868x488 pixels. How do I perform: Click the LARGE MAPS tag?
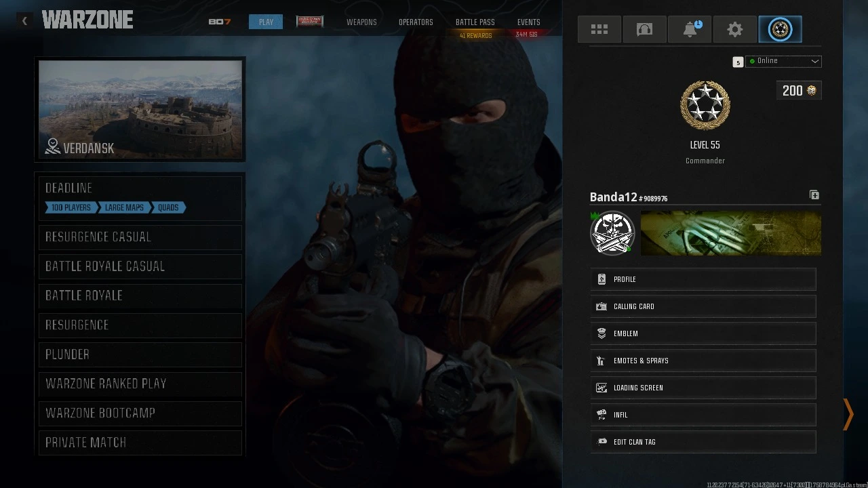click(124, 207)
